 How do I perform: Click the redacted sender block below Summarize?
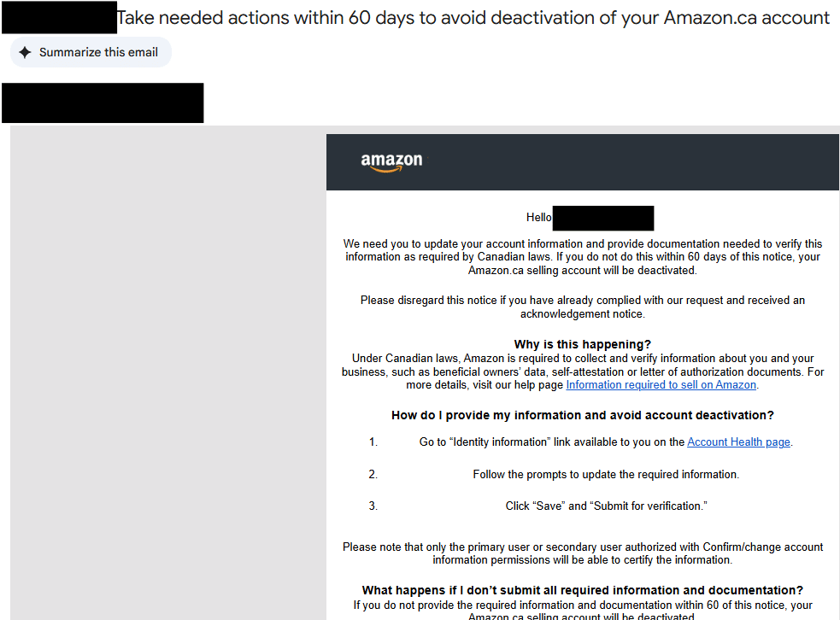(103, 103)
